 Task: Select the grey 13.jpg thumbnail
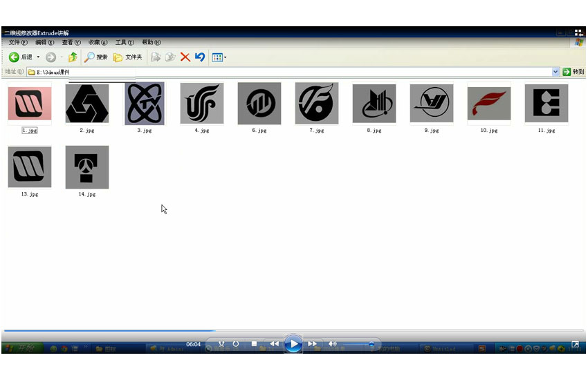coord(30,167)
